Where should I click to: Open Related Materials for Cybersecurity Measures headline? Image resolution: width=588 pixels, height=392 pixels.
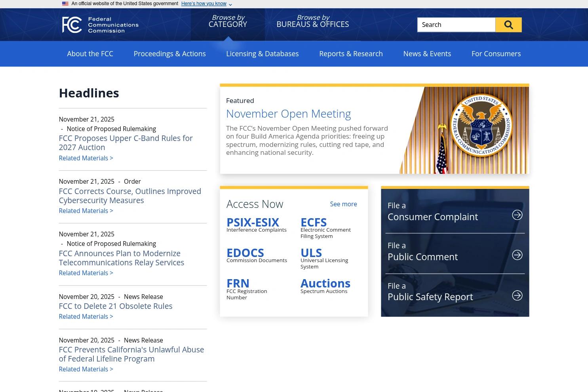(x=86, y=211)
